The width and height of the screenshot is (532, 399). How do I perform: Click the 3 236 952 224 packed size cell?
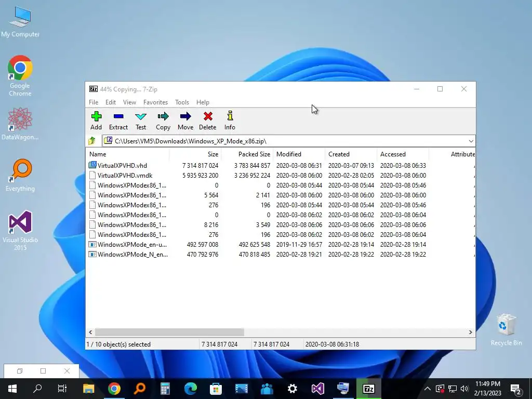(x=252, y=176)
